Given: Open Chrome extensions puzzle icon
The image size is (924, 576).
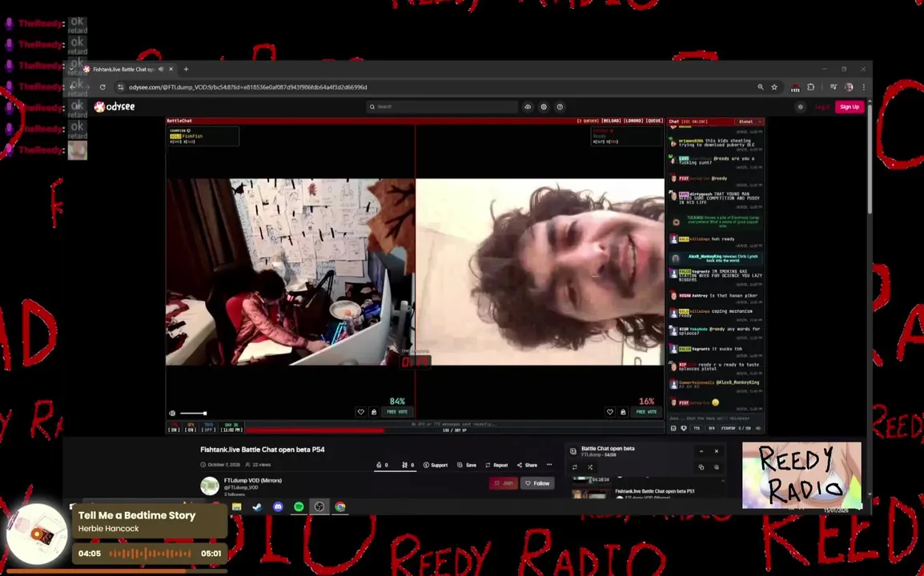Looking at the screenshot, I should click(811, 87).
